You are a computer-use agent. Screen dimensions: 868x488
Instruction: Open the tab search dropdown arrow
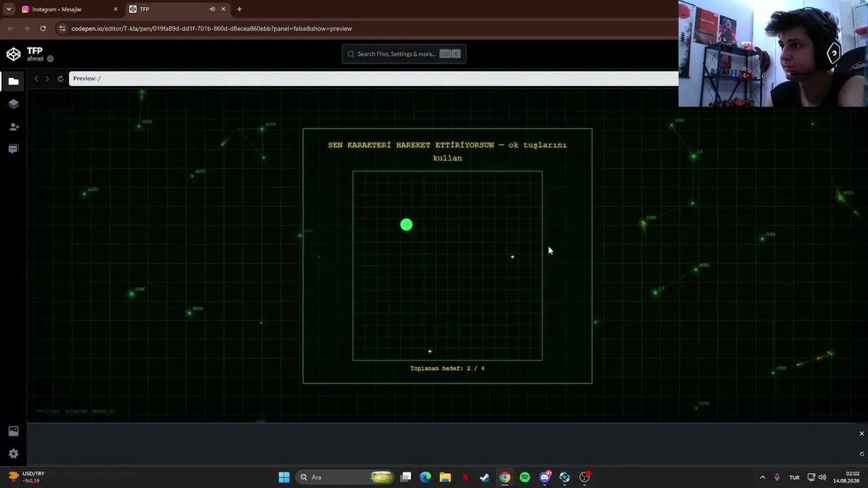(x=9, y=9)
